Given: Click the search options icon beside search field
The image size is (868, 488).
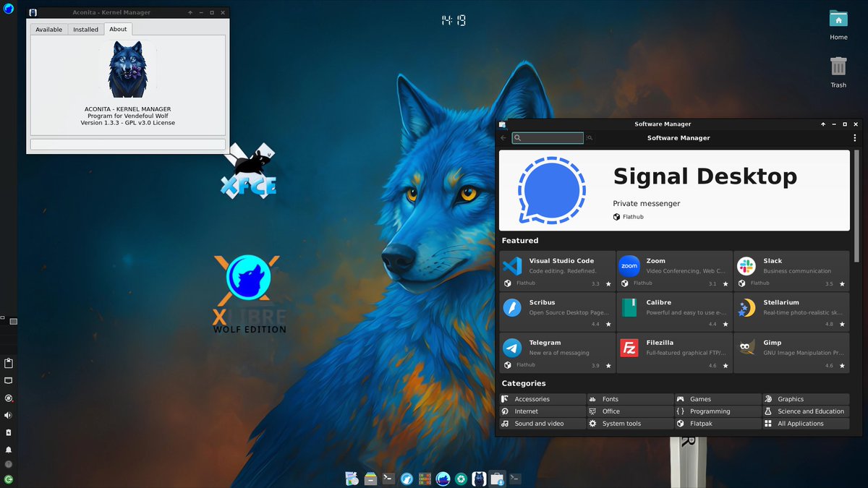Looking at the screenshot, I should [x=590, y=137].
